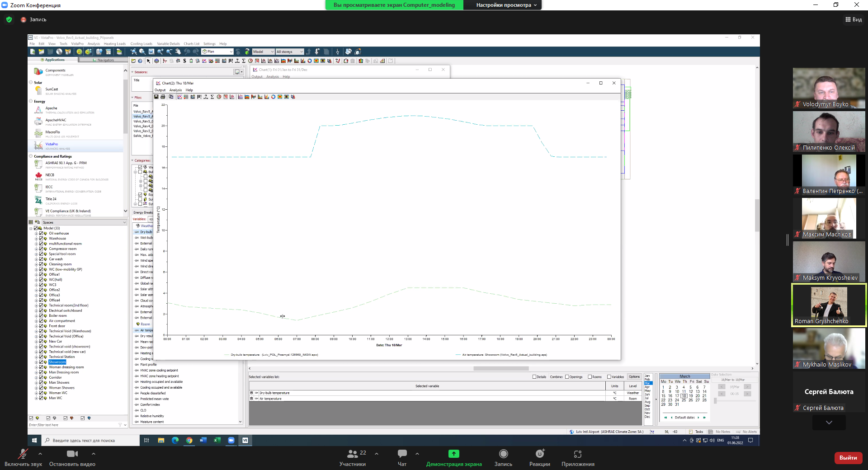The width and height of the screenshot is (868, 470).
Task: Unmute microphone with Включить звук
Action: pyautogui.click(x=23, y=457)
